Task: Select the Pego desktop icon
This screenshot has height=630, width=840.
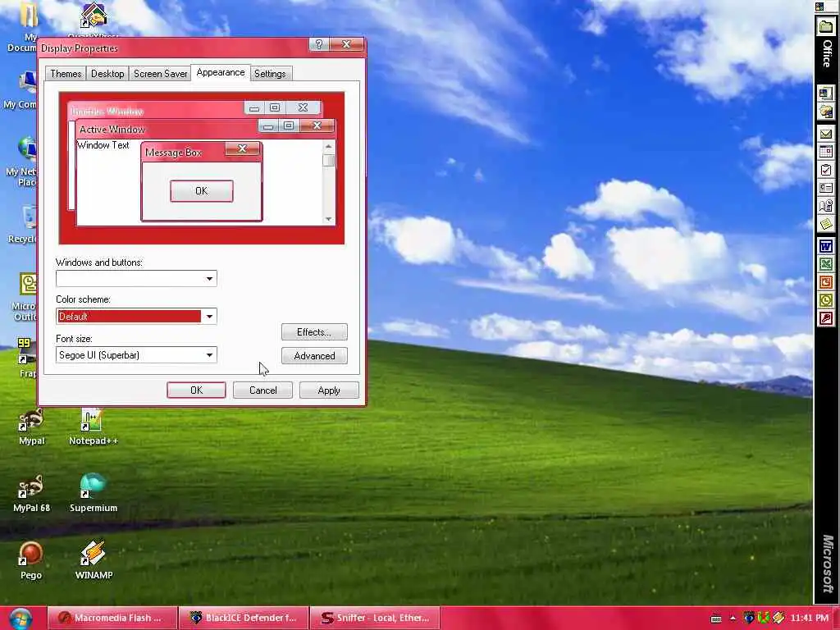Action: [x=31, y=561]
